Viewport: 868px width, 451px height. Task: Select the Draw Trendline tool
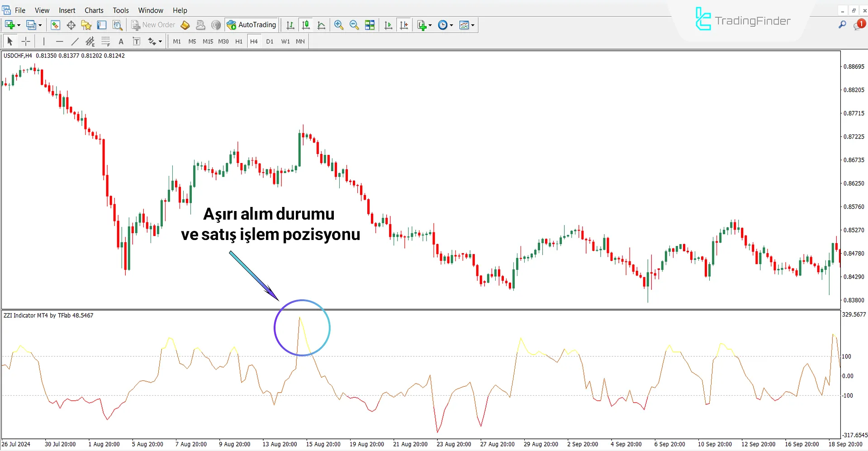pos(75,42)
